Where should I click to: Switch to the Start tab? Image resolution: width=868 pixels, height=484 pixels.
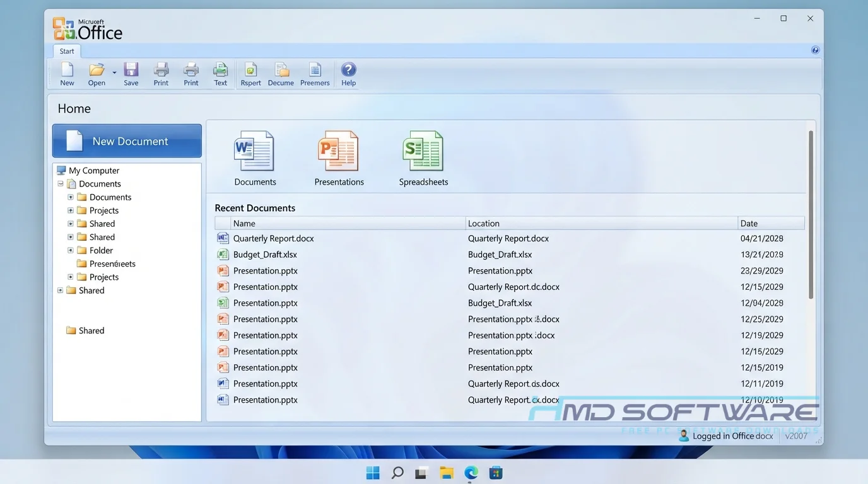click(67, 51)
